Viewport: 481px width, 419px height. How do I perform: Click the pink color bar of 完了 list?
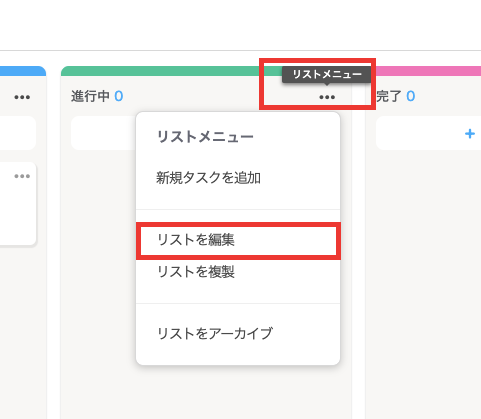click(x=429, y=71)
